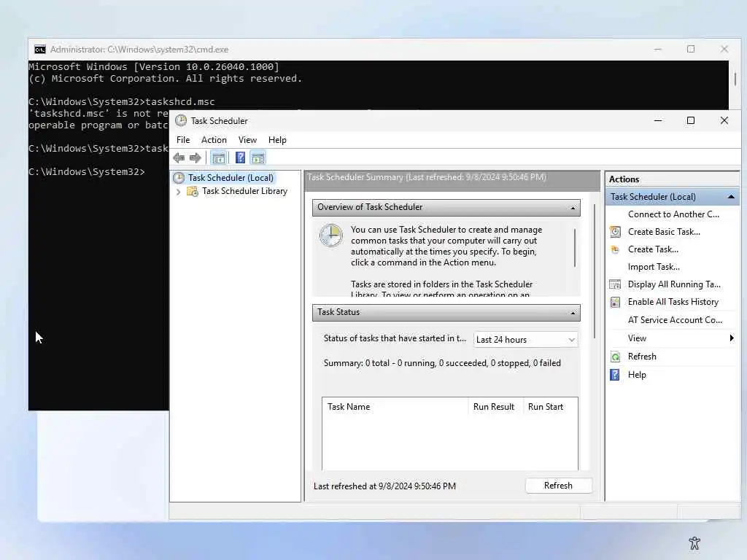This screenshot has width=747, height=560.
Task: Click the accessibility icon at screen bottom
Action: 694,542
